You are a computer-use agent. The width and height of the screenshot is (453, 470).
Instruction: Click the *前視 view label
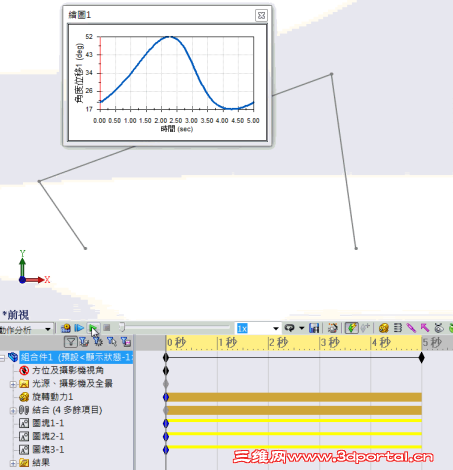(16, 315)
